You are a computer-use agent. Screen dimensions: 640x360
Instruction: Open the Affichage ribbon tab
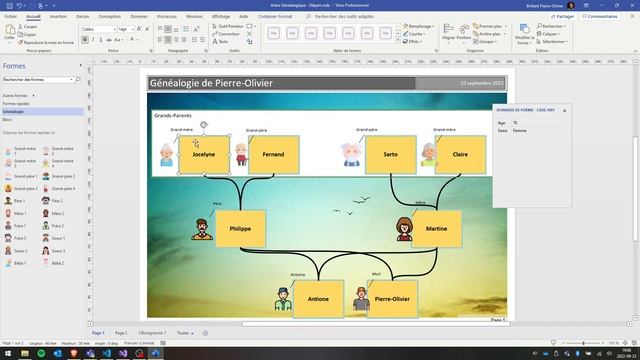[x=221, y=17]
